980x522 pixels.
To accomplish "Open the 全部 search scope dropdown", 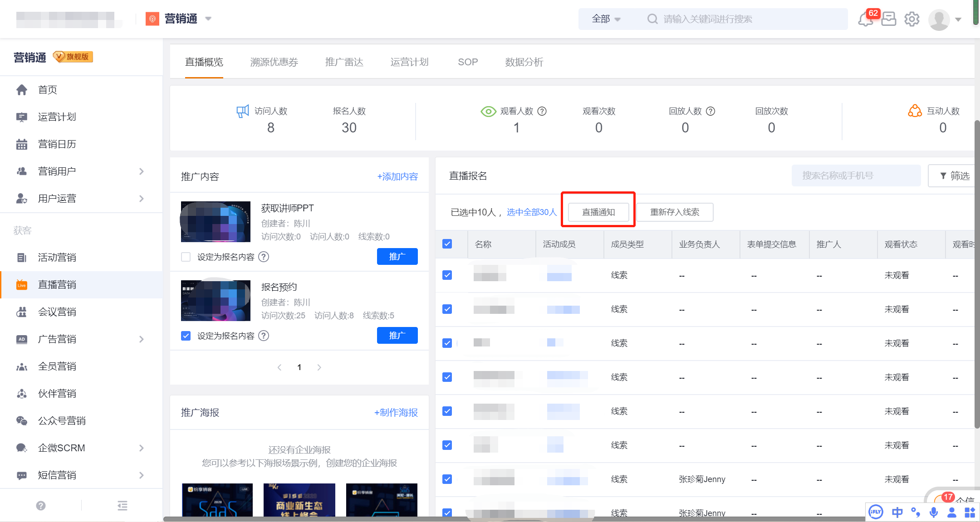I will [606, 19].
